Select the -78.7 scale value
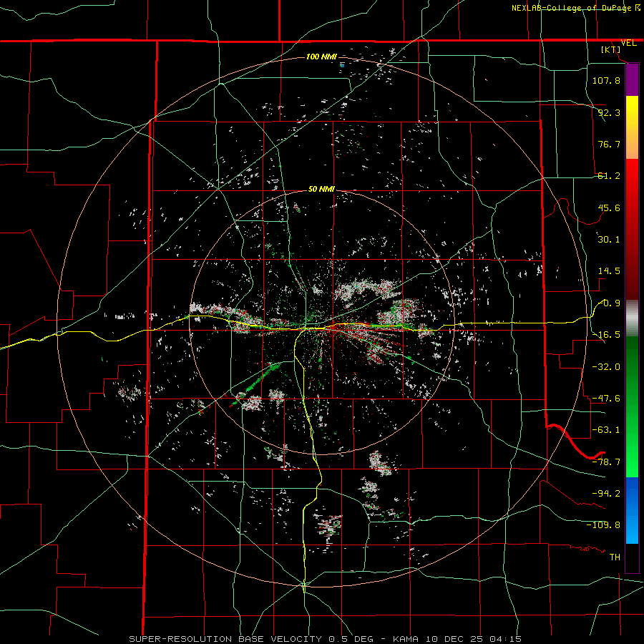This screenshot has height=644, width=644. (x=606, y=462)
